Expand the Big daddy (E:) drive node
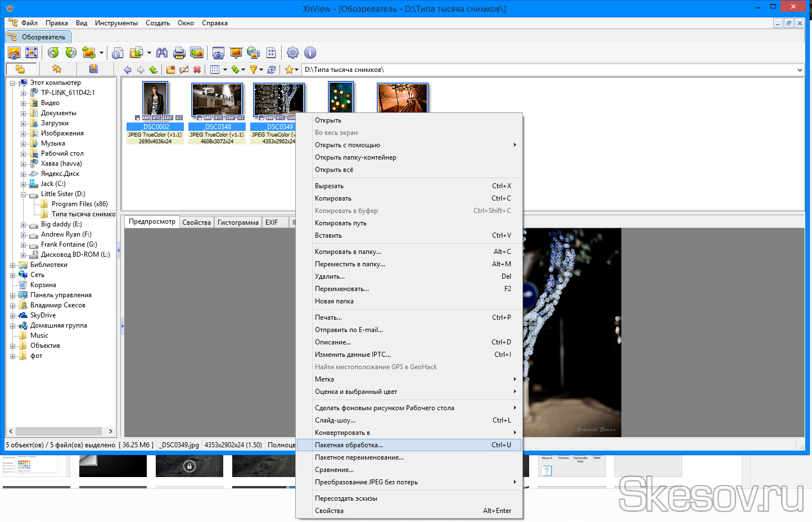 pos(24,225)
